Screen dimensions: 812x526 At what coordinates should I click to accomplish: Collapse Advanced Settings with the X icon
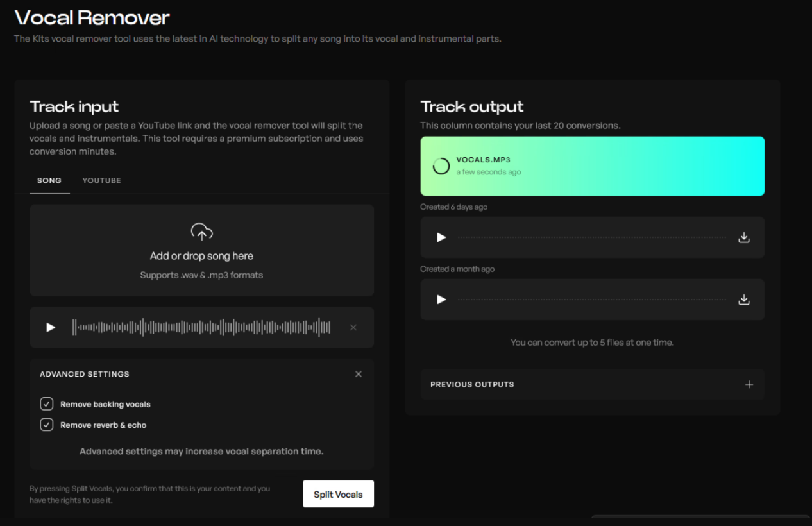point(359,374)
